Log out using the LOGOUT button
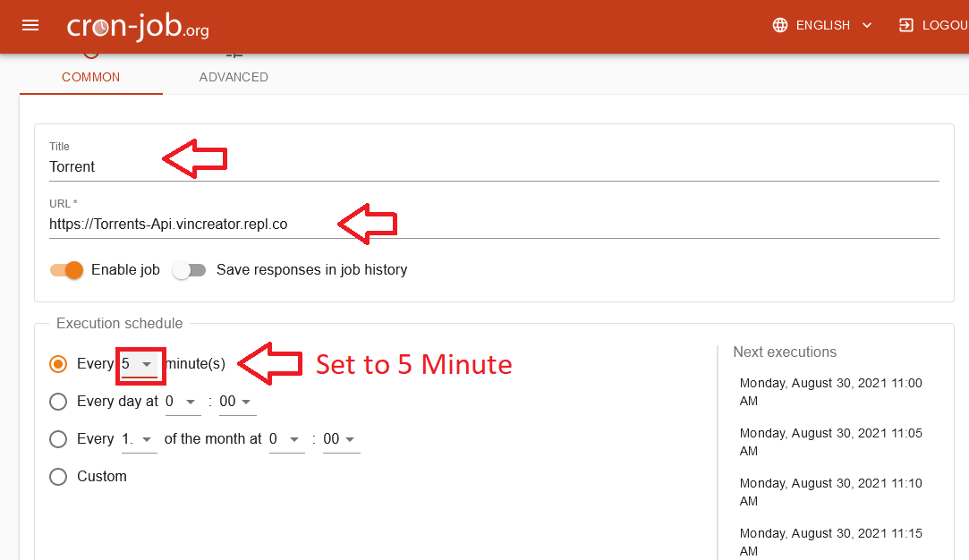The width and height of the screenshot is (969, 560). (x=933, y=25)
